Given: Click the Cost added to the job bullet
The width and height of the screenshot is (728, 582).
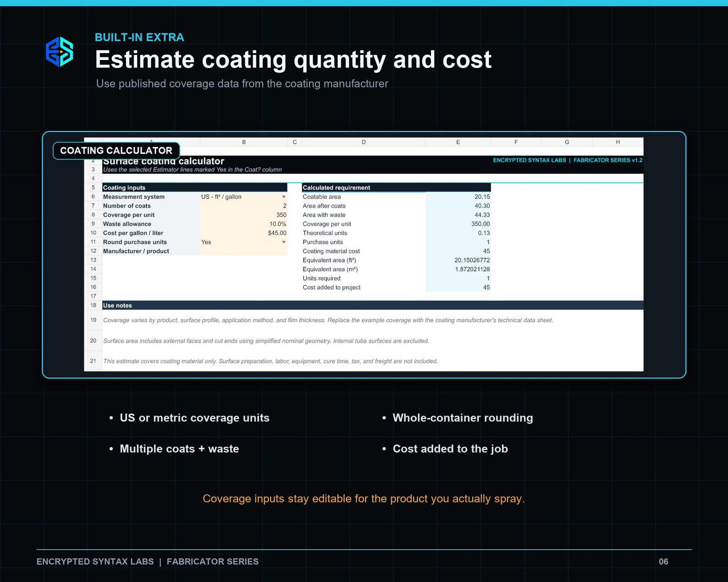Looking at the screenshot, I should [450, 449].
